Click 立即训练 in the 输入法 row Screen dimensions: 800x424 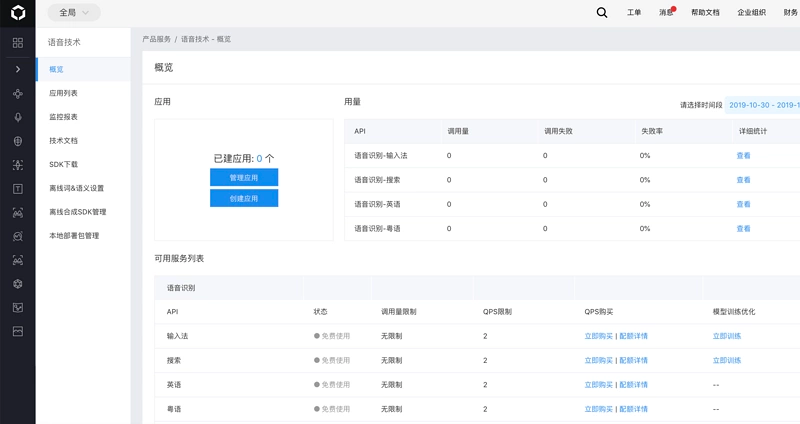coord(727,336)
